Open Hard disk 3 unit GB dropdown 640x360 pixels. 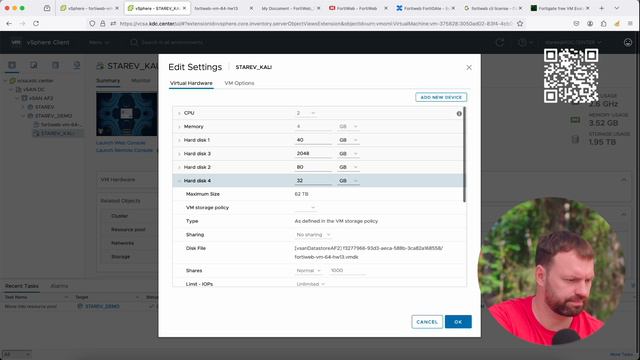pos(348,154)
